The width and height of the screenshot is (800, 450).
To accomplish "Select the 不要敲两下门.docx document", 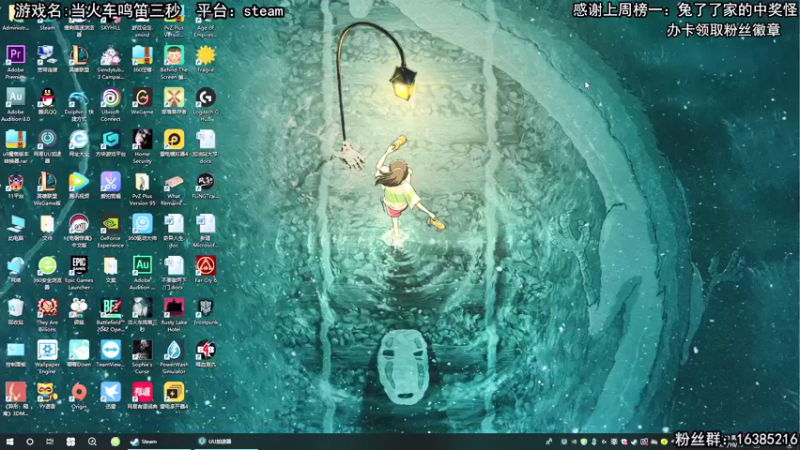I will [174, 265].
